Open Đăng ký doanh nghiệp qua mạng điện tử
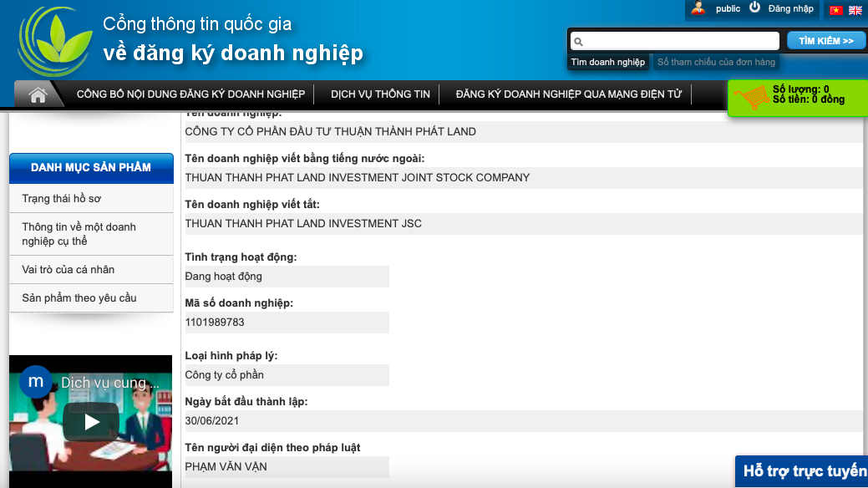The height and width of the screenshot is (488, 868). [568, 94]
